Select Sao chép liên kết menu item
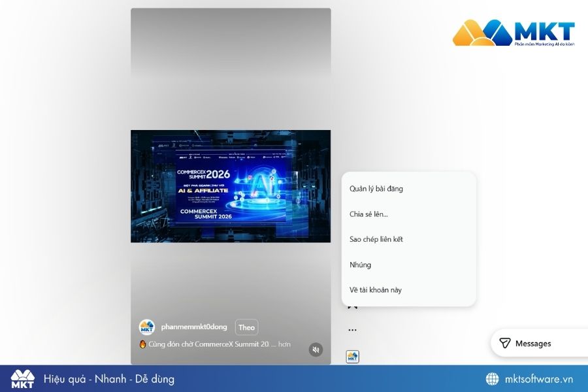The image size is (588, 392). 376,239
